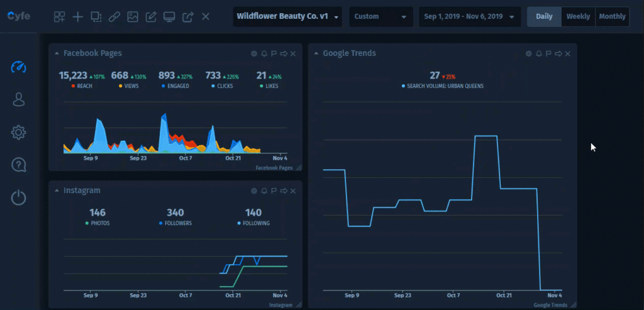Select the Daily view tab
Image resolution: width=644 pixels, height=310 pixels.
544,17
